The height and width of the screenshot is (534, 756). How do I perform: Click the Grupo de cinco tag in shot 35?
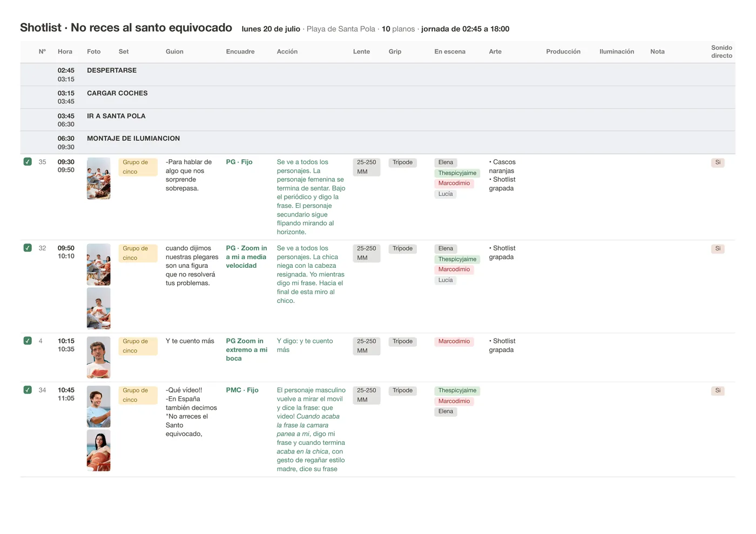[x=138, y=167]
